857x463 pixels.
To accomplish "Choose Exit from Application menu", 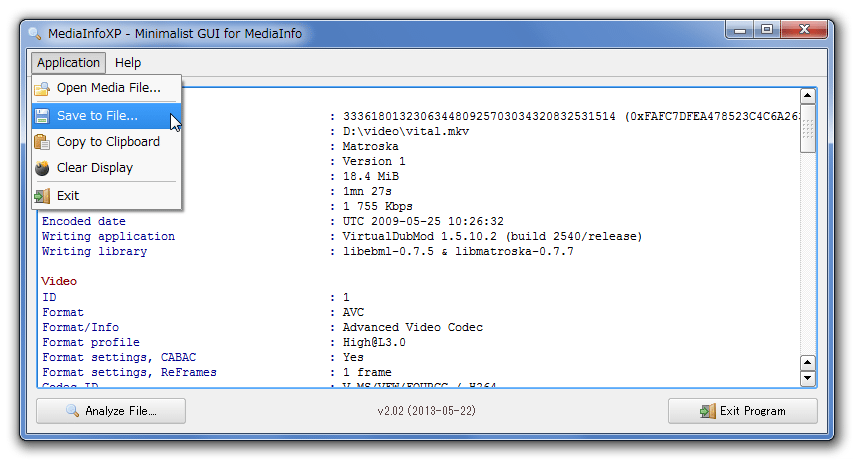I will tap(107, 196).
